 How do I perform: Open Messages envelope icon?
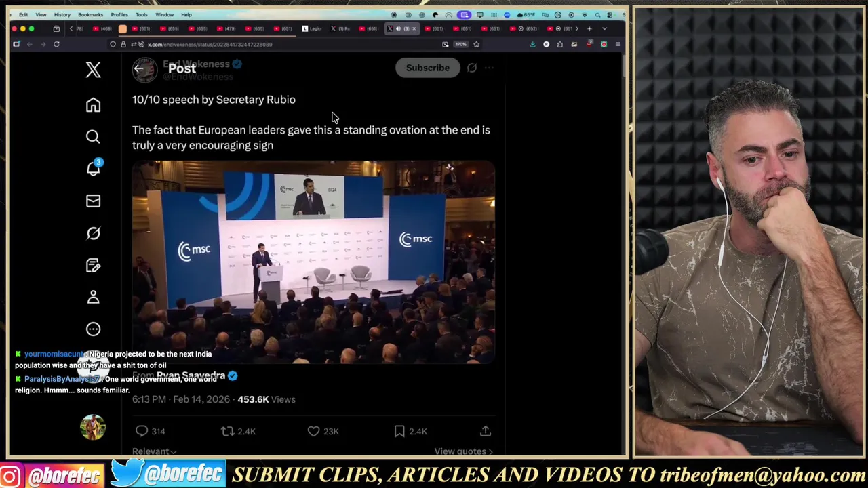pyautogui.click(x=93, y=201)
